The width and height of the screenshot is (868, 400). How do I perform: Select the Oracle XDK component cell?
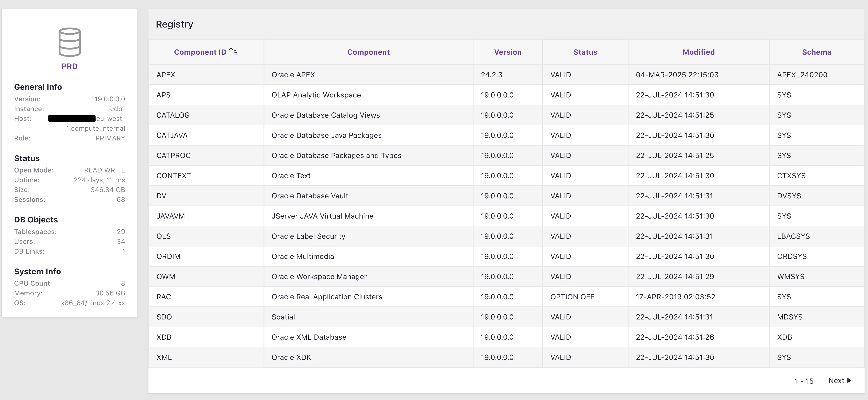pyautogui.click(x=368, y=357)
